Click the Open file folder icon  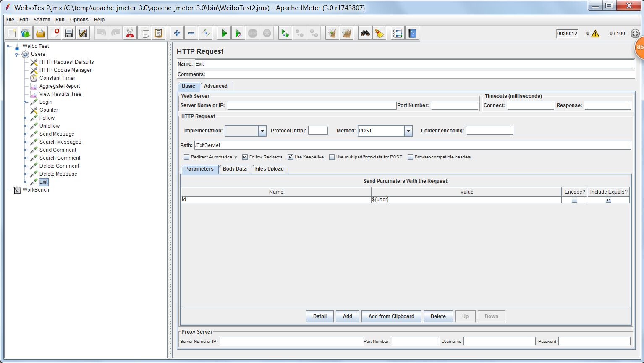[40, 33]
